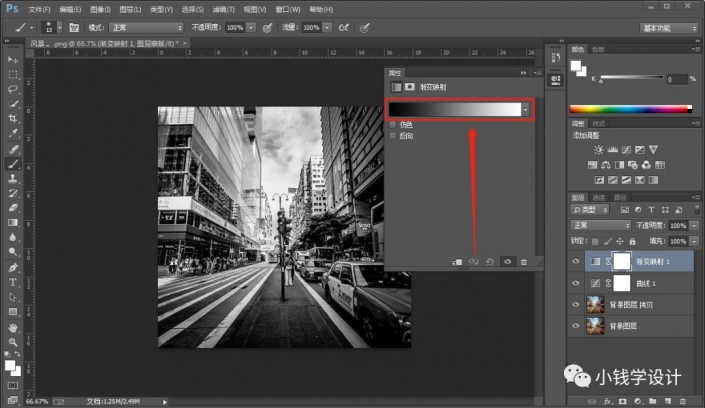Toggle lock transparent pixels in Layers panel
The height and width of the screenshot is (408, 705).
595,242
